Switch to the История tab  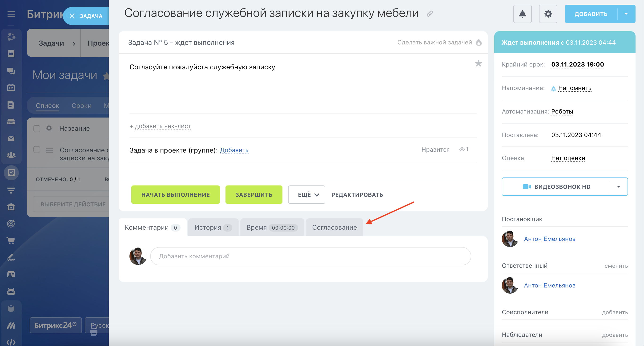213,228
